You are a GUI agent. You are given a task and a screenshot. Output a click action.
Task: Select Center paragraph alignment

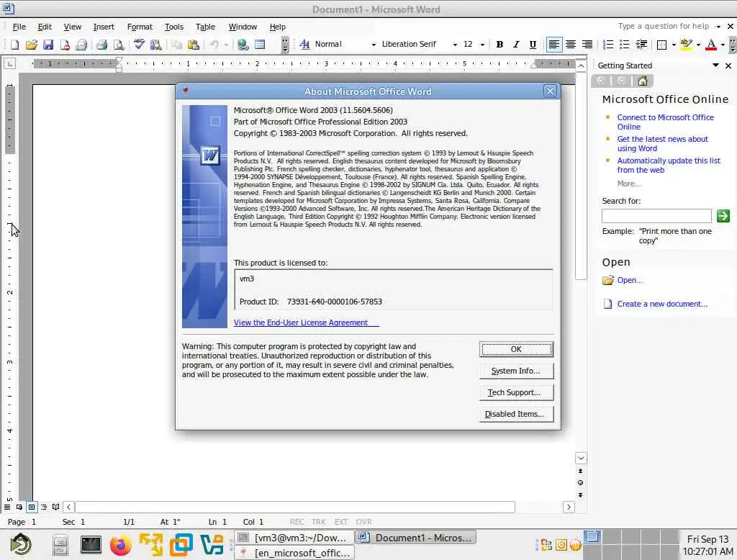pyautogui.click(x=571, y=44)
